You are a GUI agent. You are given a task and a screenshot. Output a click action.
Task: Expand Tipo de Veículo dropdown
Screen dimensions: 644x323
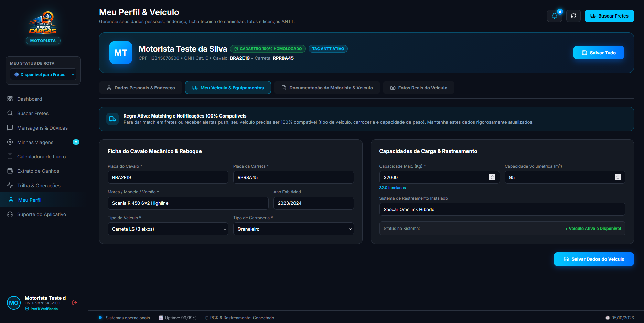168,229
